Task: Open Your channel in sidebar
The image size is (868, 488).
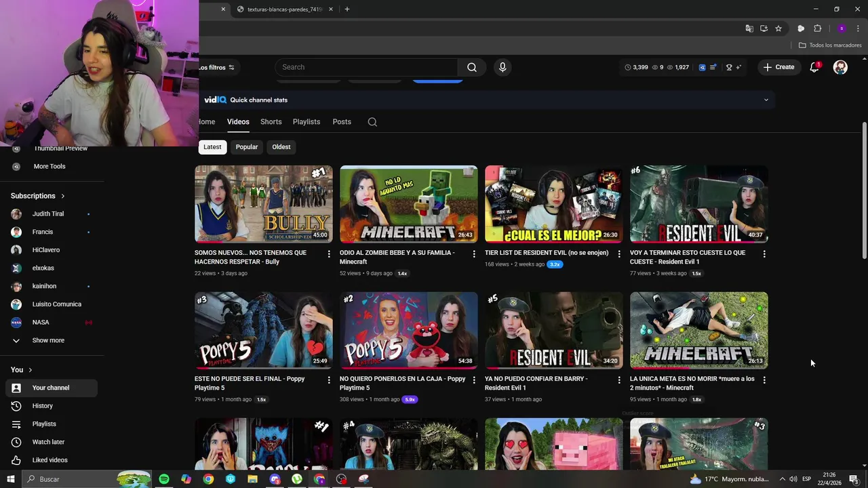Action: 51,388
